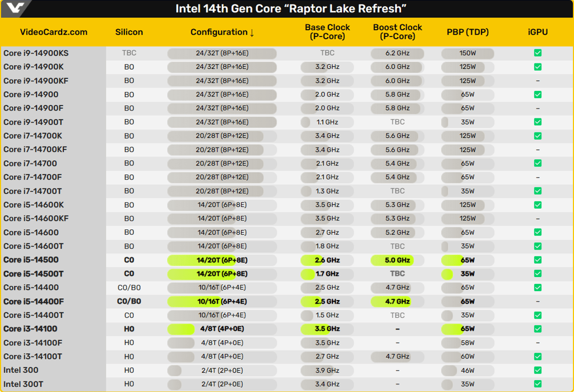Click the VideoCardz.com header label
574x392 pixels.
tap(54, 32)
